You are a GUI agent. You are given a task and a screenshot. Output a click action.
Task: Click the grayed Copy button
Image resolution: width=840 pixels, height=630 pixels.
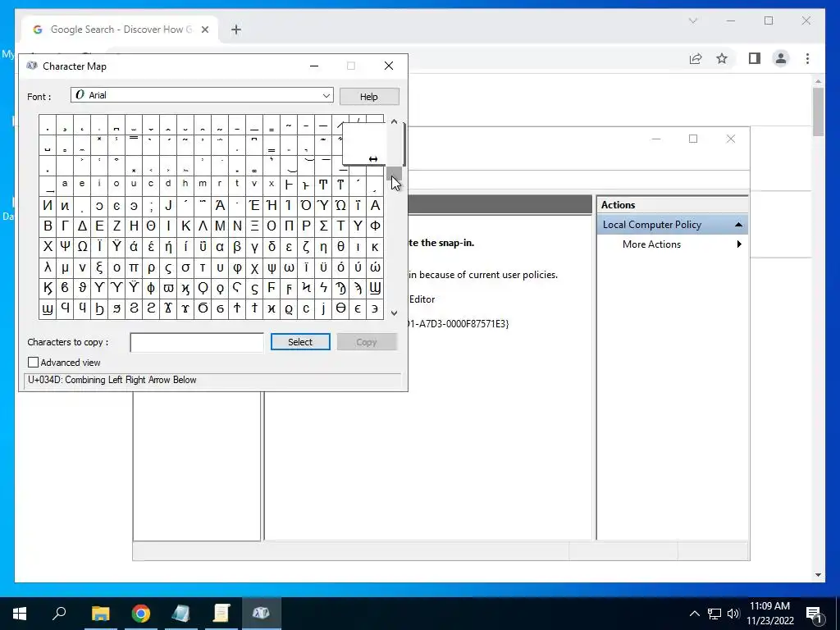[x=367, y=342]
